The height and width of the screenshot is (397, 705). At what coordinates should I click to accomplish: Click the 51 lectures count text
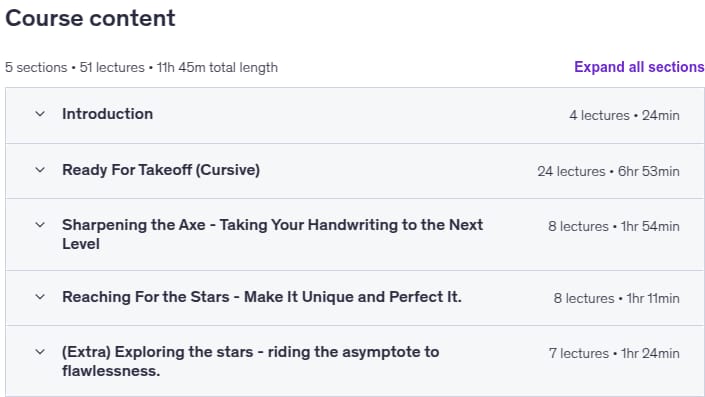point(112,67)
